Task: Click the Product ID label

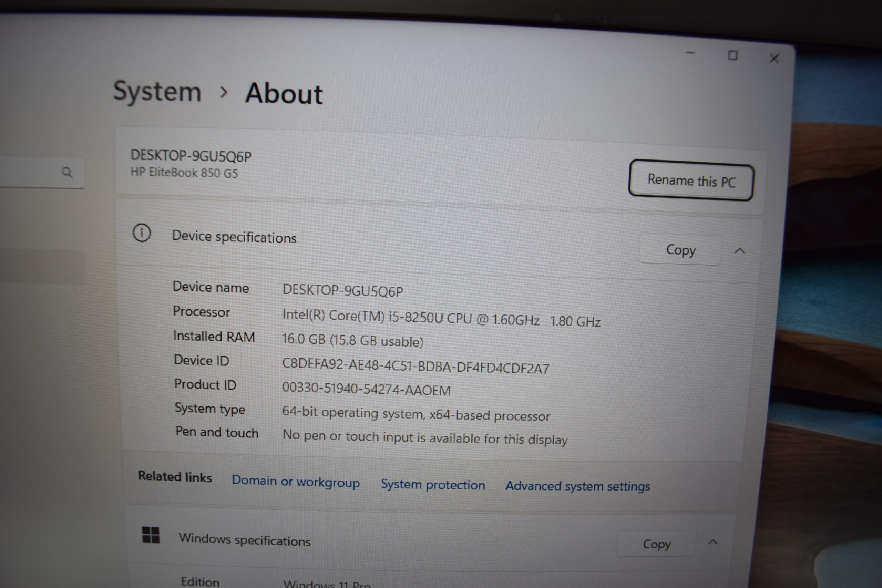Action: click(x=205, y=384)
